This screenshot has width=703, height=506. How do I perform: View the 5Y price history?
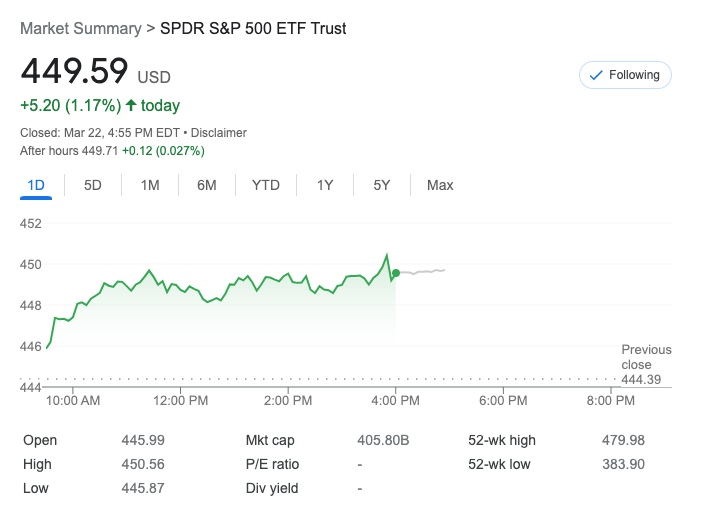pyautogui.click(x=382, y=185)
